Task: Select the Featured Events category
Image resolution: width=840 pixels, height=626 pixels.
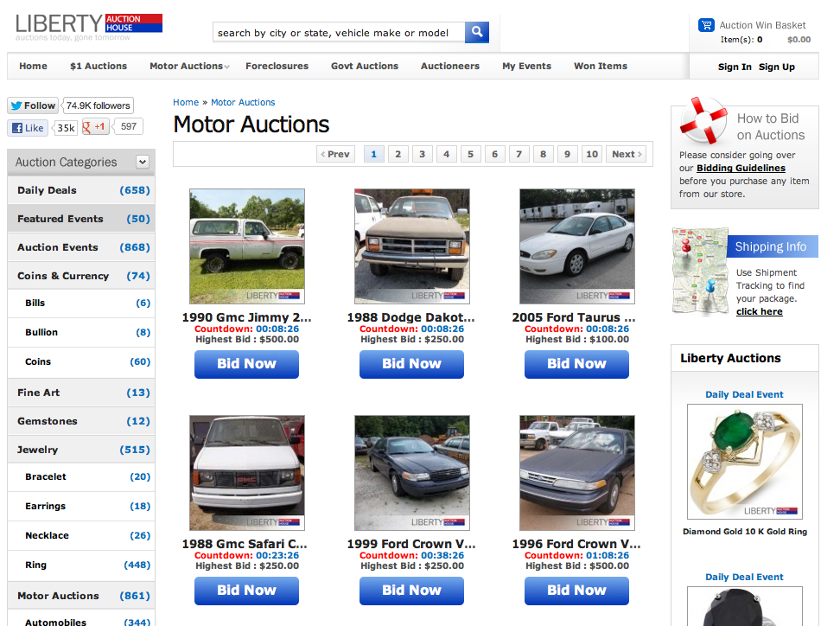Action: pyautogui.click(x=81, y=219)
